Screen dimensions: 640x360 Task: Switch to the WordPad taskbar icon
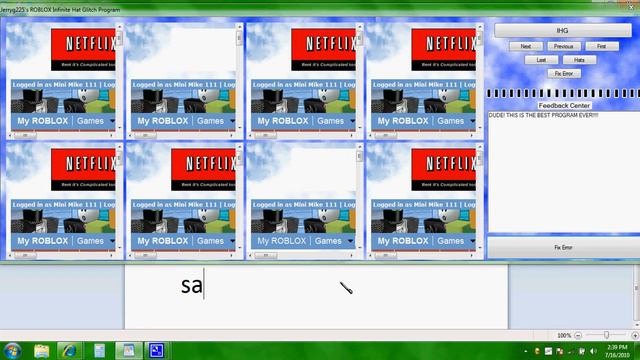(x=129, y=351)
